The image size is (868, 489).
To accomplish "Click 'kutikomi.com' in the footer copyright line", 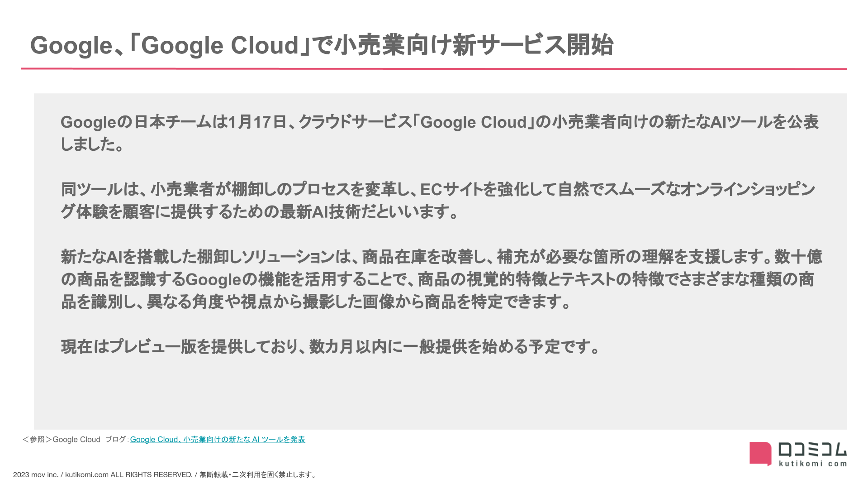I will point(86,475).
